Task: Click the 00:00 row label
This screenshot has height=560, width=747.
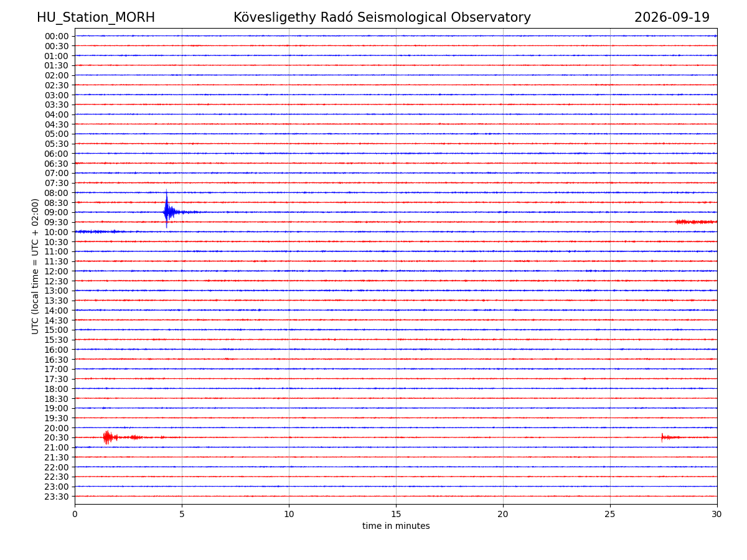Action: click(57, 36)
